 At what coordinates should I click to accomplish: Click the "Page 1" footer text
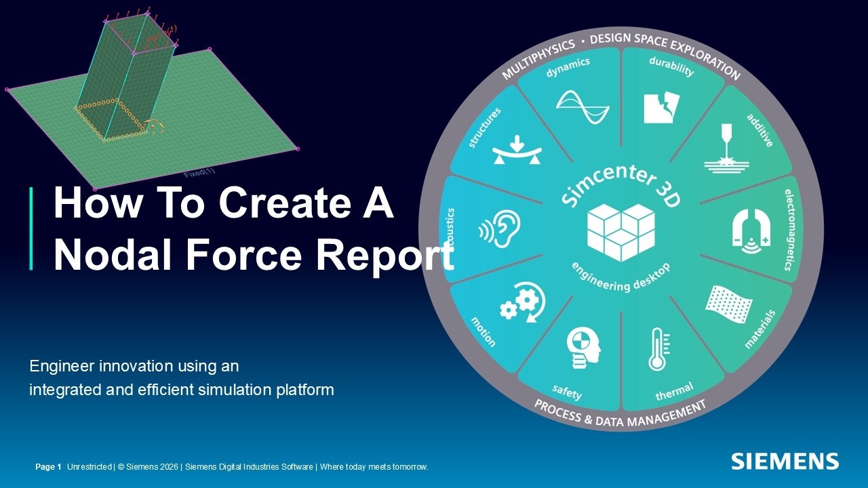point(48,467)
